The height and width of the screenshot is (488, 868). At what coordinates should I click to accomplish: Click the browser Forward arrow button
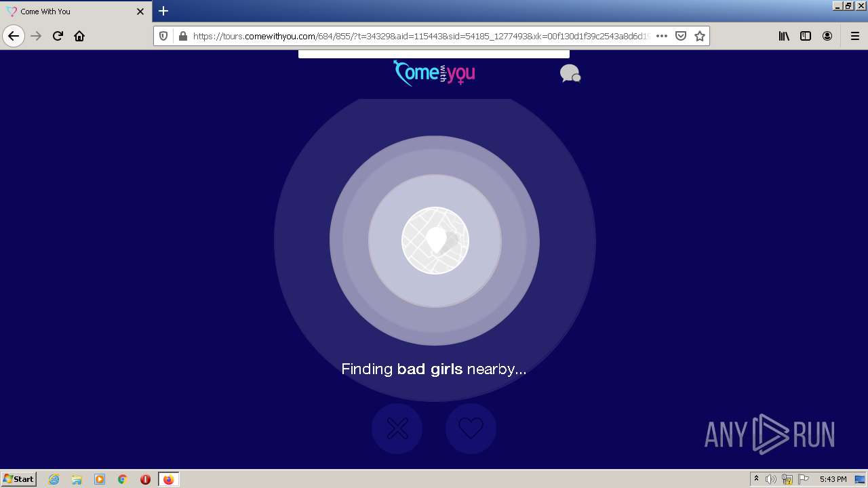coord(37,36)
